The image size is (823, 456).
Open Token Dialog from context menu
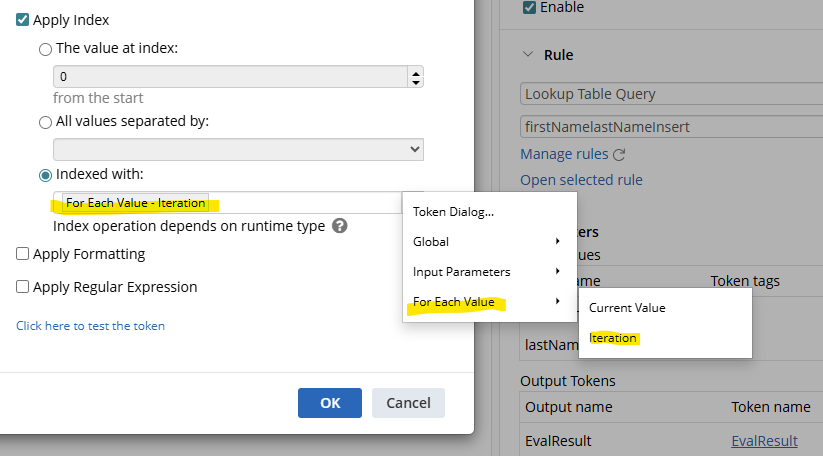pos(453,212)
